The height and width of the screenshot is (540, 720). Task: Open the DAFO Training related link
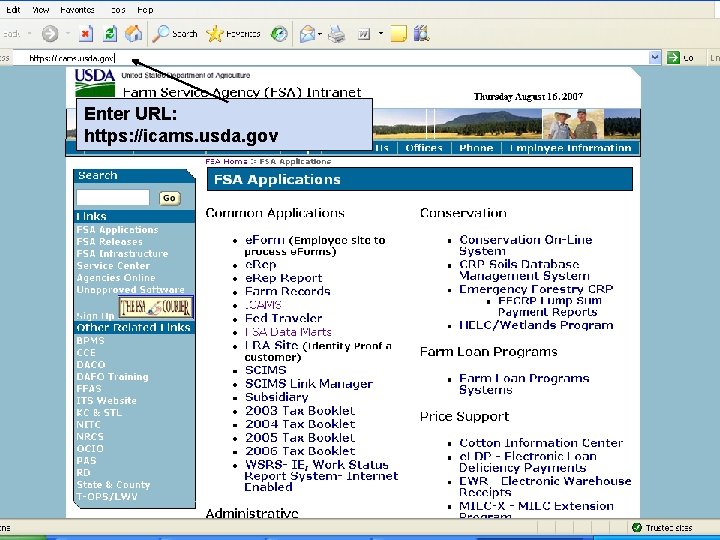tap(112, 377)
